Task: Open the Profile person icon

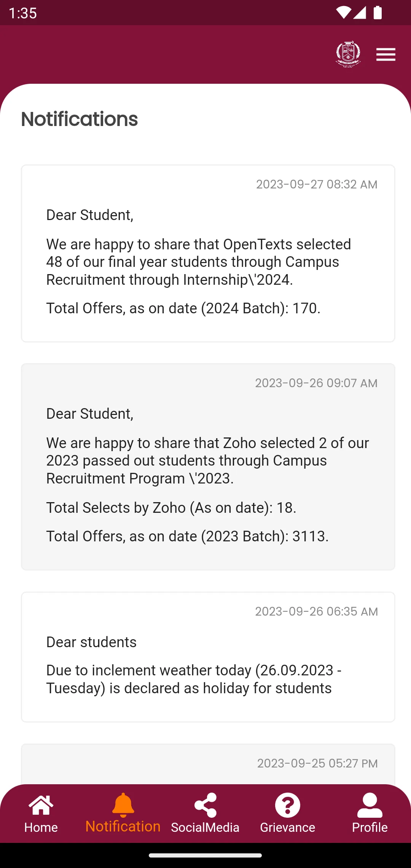Action: coord(370,805)
